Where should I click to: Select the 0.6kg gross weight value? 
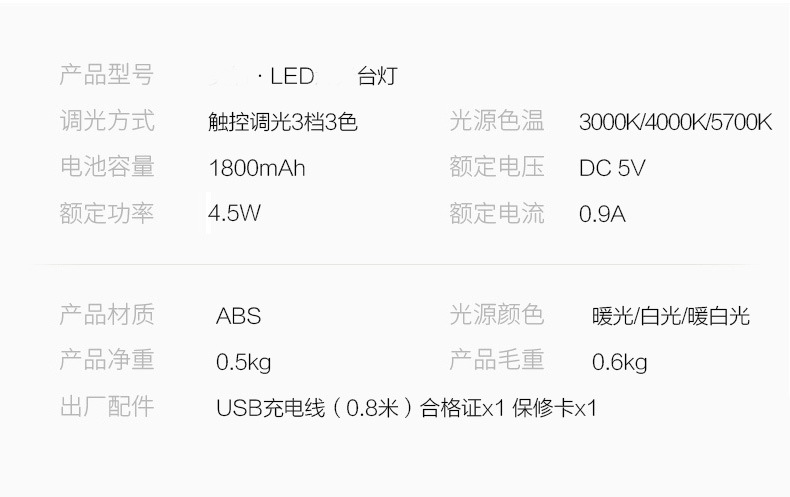click(619, 362)
